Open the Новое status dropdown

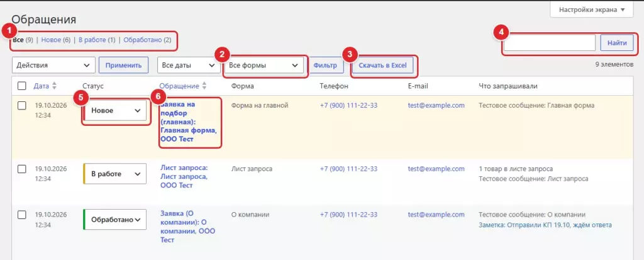coord(115,110)
